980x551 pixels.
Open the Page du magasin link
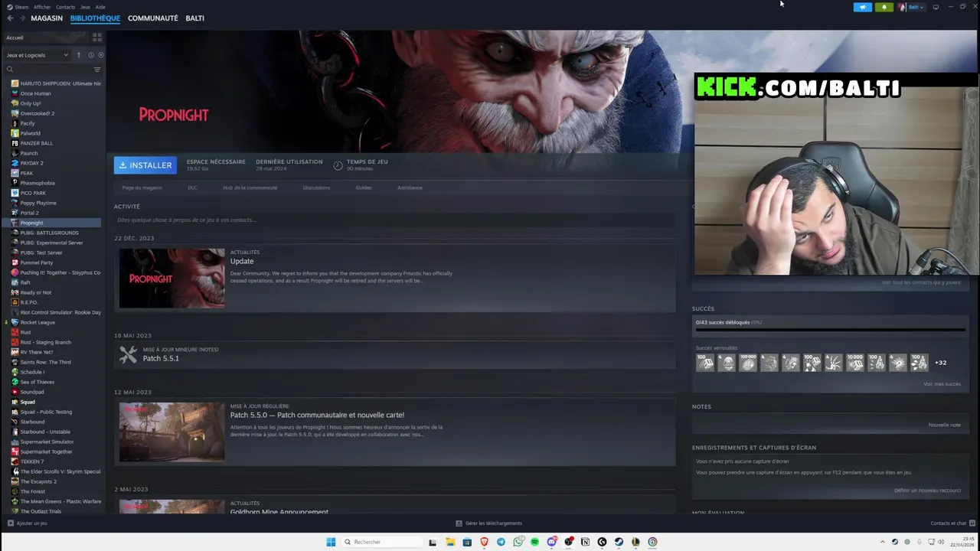click(142, 187)
